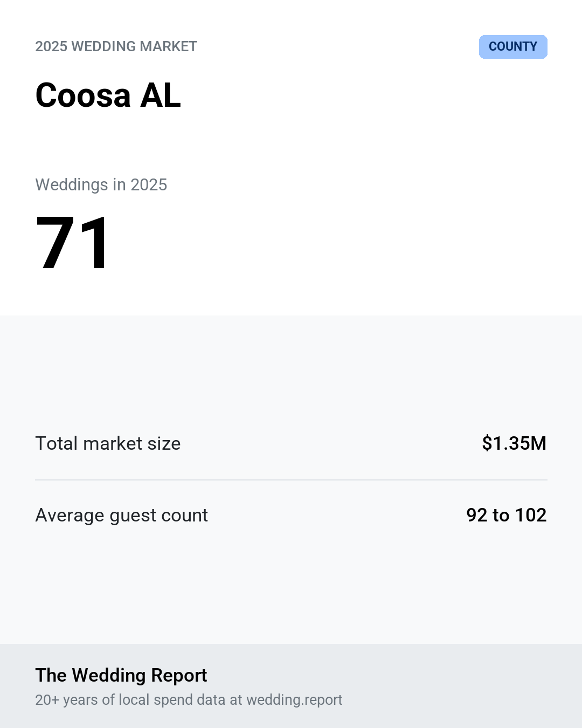Click the Total market size label
582x728 pixels.
pyautogui.click(x=108, y=443)
